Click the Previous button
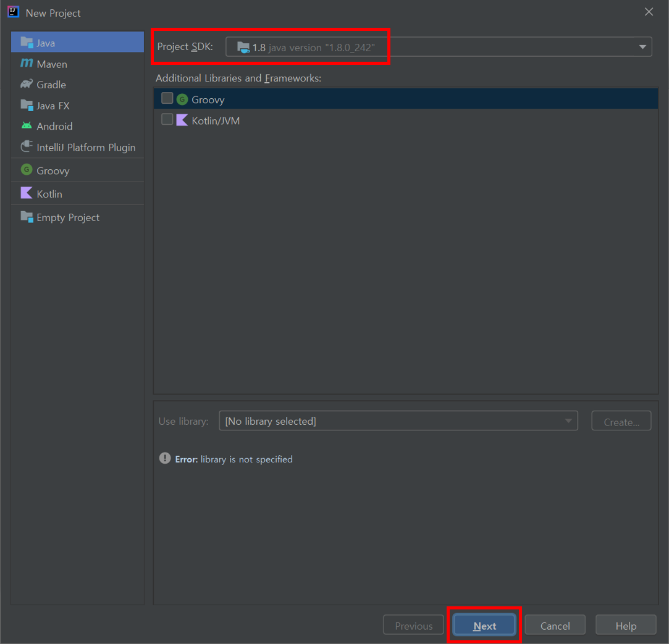Image resolution: width=669 pixels, height=644 pixels. [x=413, y=625]
